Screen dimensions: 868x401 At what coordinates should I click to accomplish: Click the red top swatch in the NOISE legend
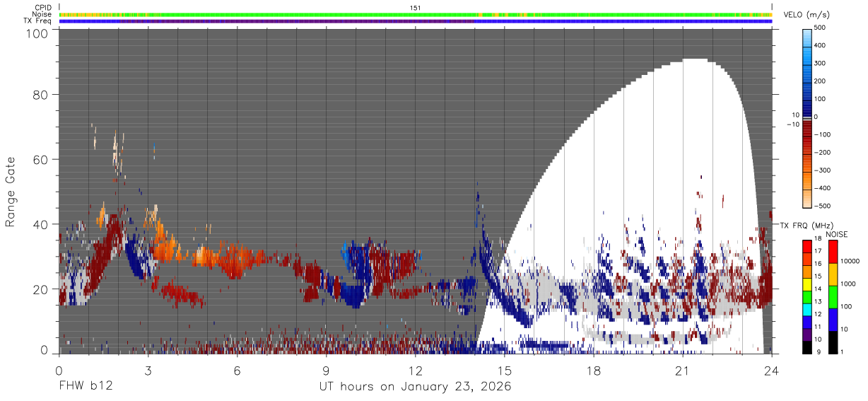point(833,252)
